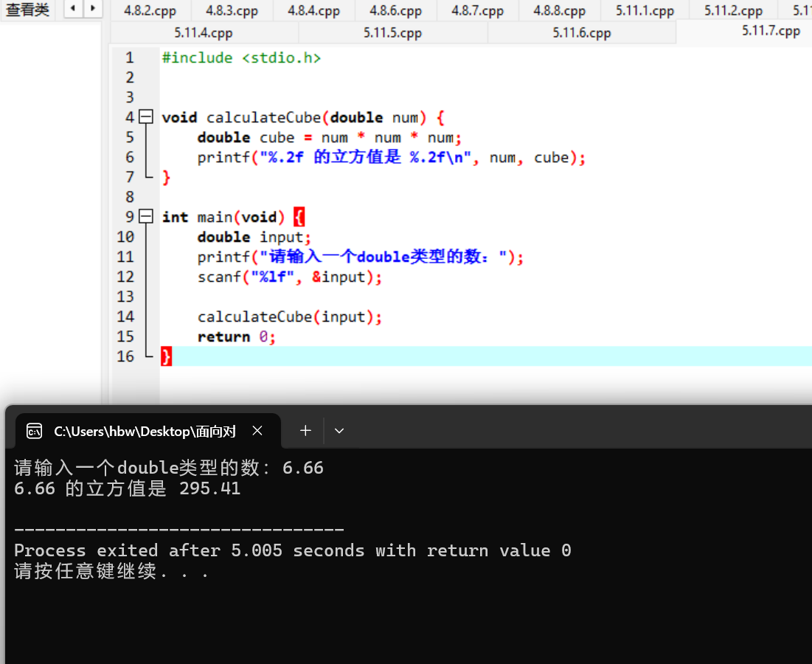Add a new terminal tab with plus button
Viewport: 812px width, 664px height.
[305, 430]
